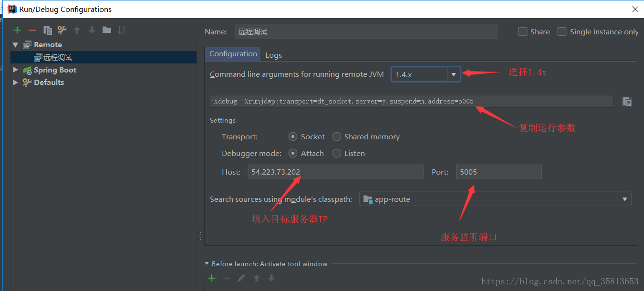Move configuration down arrow

click(x=92, y=30)
